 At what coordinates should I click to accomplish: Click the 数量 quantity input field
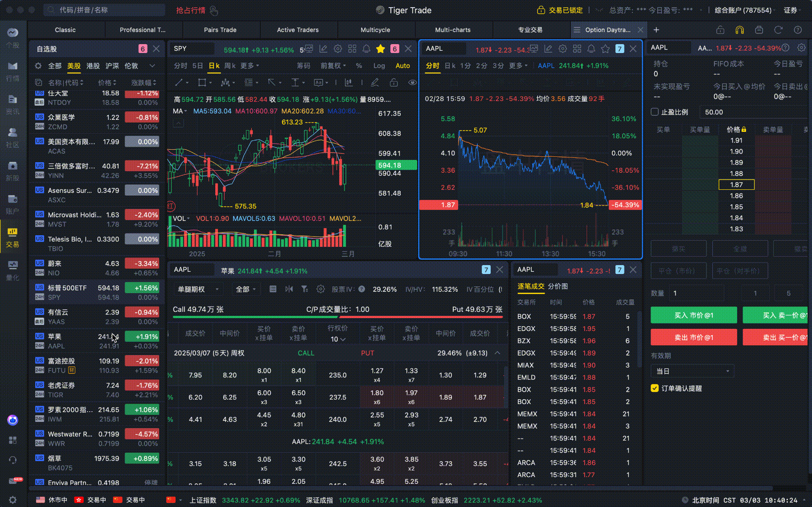(698, 293)
